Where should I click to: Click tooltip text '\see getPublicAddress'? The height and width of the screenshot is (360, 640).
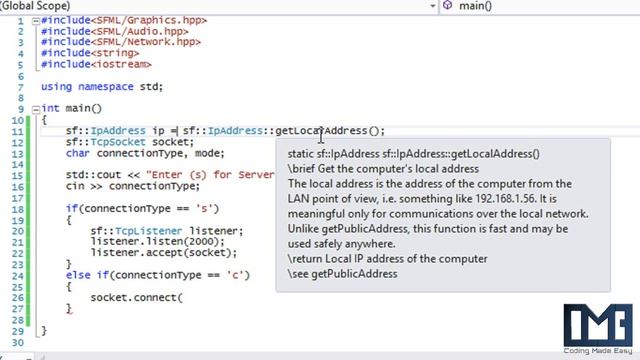coord(342,274)
